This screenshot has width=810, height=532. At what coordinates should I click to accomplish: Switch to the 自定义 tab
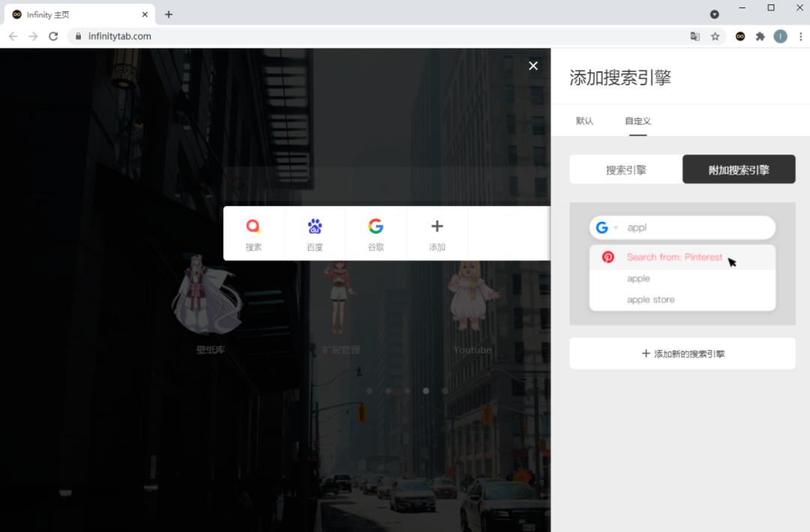pyautogui.click(x=637, y=121)
